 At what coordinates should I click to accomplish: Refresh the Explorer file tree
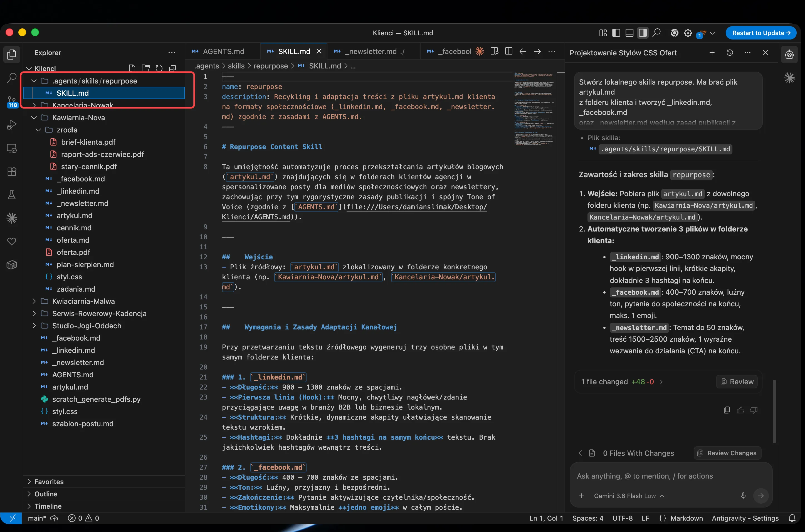coord(159,68)
